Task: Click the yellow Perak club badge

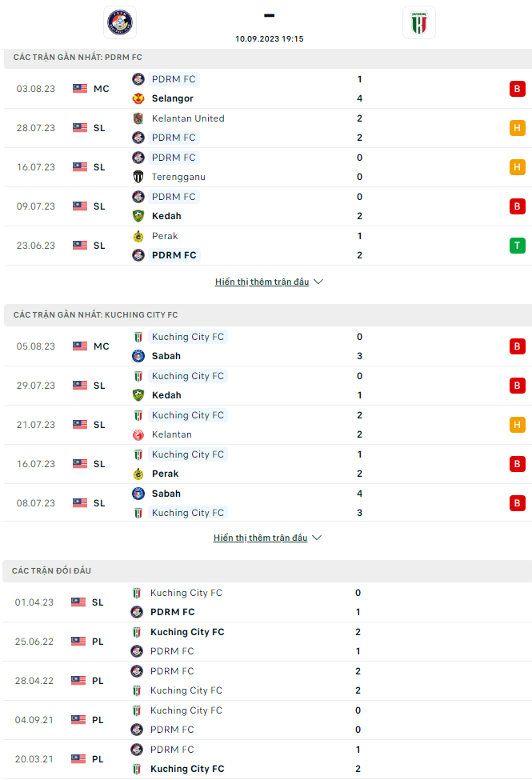Action: pos(138,236)
